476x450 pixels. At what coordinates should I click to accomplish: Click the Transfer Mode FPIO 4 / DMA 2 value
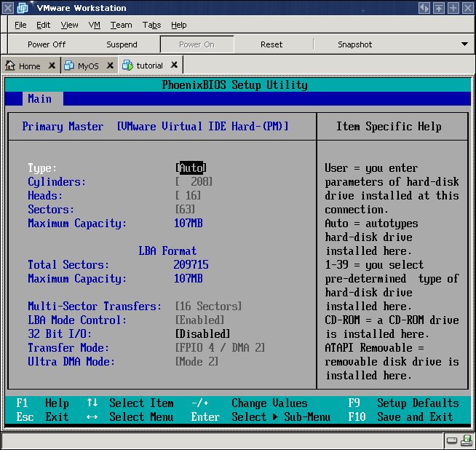tap(220, 347)
